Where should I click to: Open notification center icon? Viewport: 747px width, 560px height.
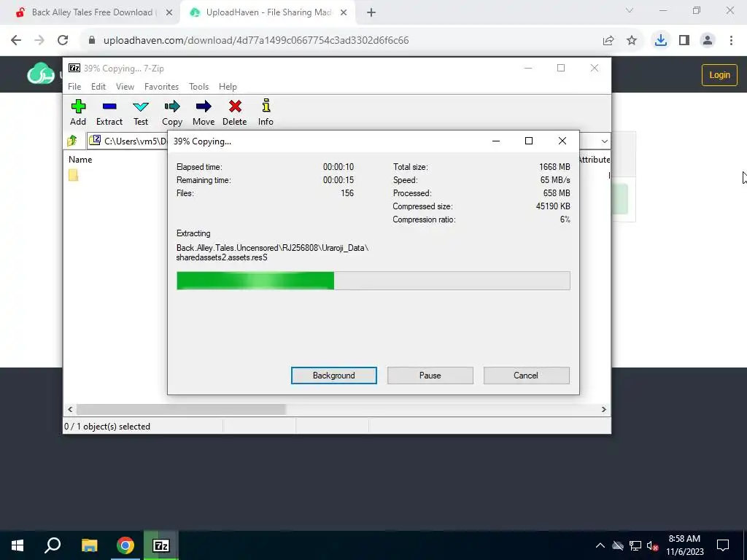[723, 545]
